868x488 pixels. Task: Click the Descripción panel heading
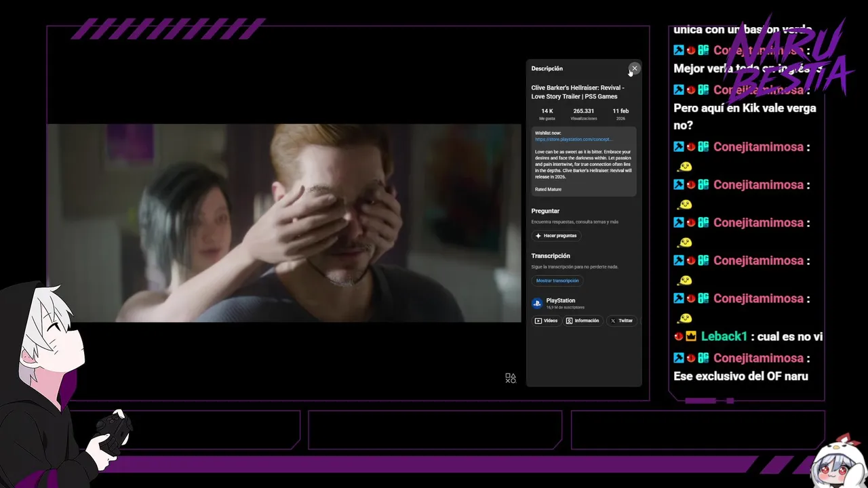tap(547, 68)
